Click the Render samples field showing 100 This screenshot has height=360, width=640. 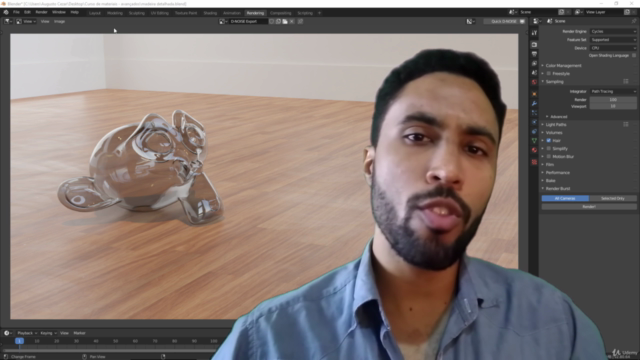click(x=613, y=100)
